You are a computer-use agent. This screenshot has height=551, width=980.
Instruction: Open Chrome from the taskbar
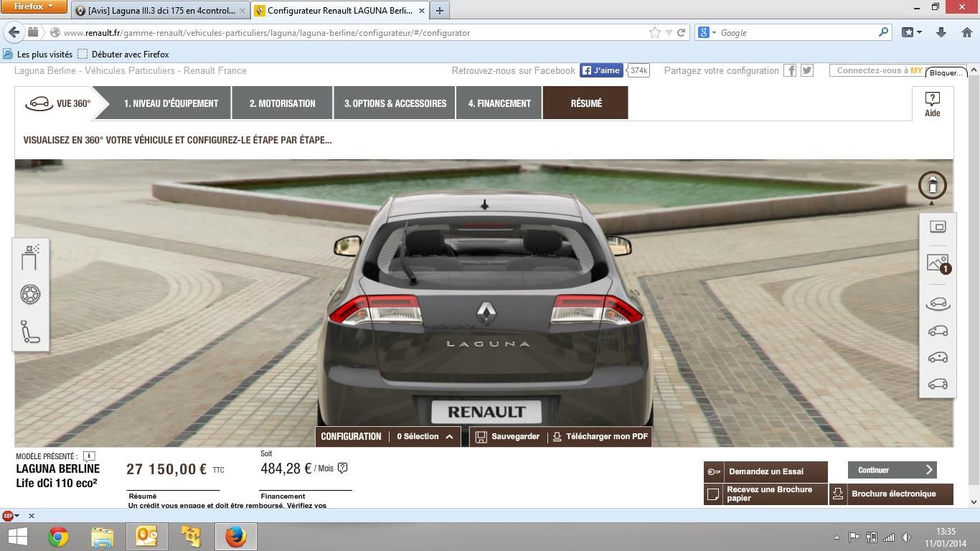click(x=58, y=537)
